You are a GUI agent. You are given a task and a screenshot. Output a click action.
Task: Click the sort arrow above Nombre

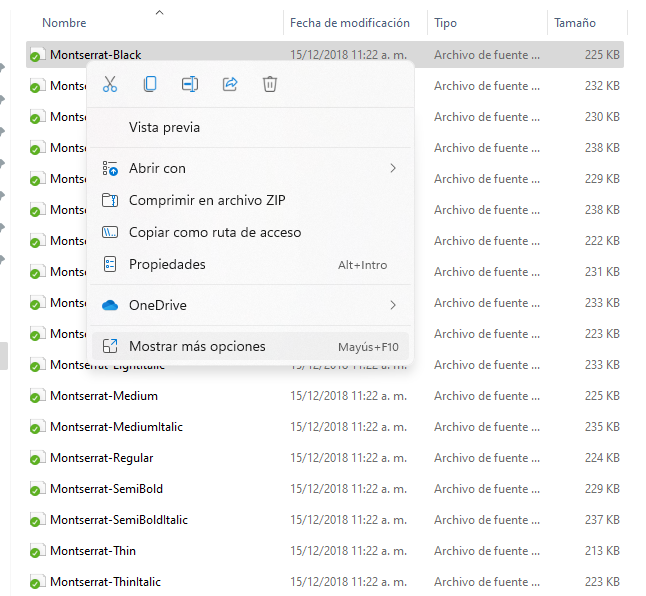(159, 13)
